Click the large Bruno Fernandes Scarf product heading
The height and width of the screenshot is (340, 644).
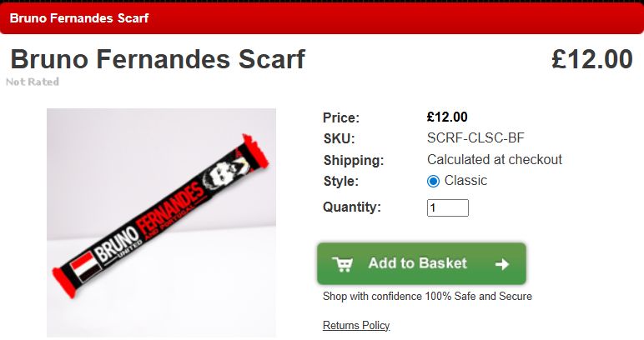click(158, 59)
